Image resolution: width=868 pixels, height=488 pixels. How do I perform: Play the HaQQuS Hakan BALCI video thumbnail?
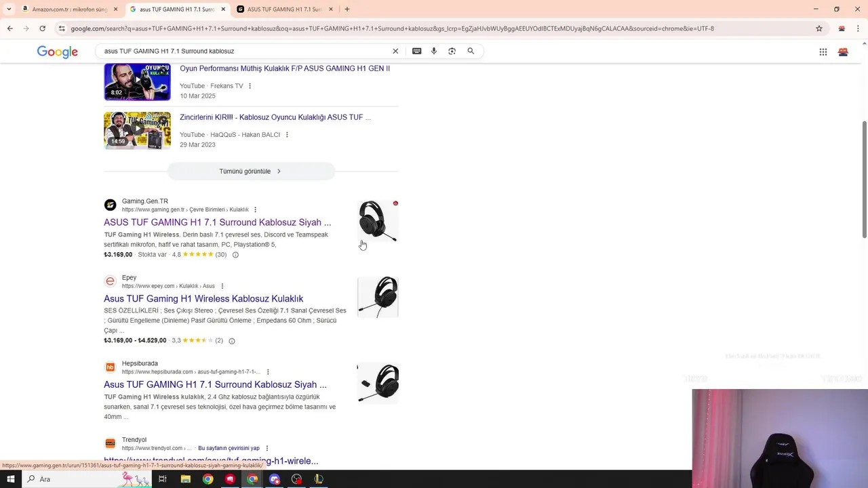[137, 131]
